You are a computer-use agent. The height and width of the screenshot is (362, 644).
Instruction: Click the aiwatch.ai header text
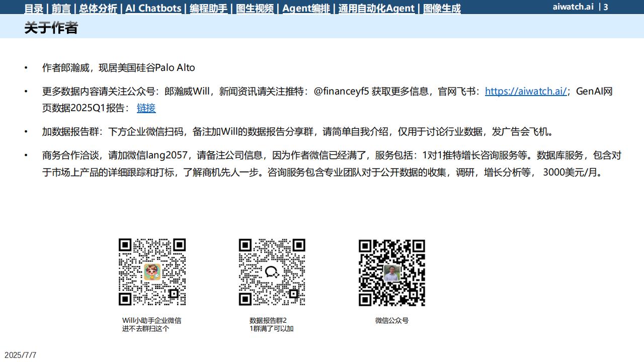(573, 7)
